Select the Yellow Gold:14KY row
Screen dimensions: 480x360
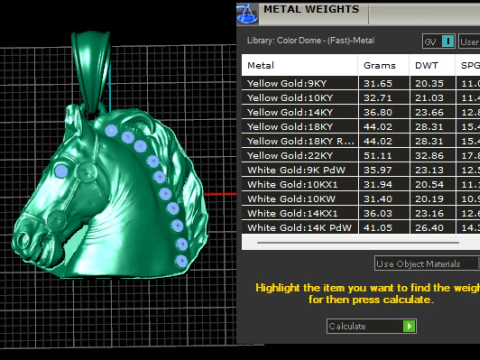tap(361, 112)
